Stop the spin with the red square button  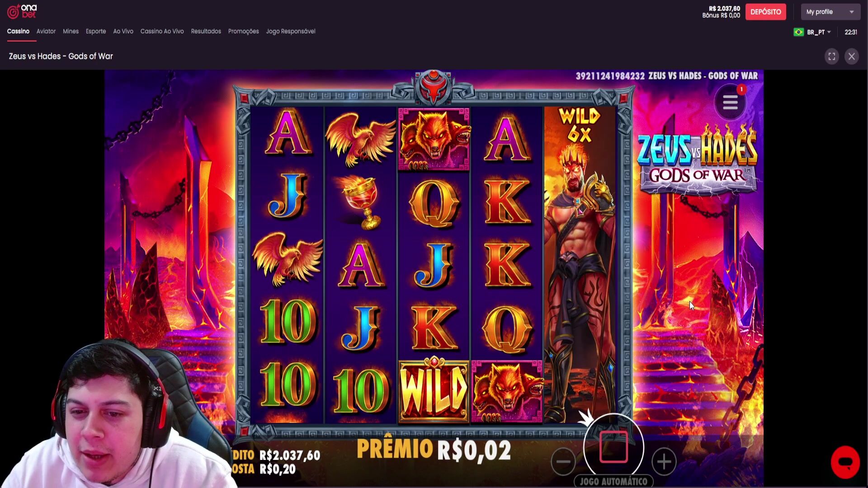pyautogui.click(x=613, y=447)
